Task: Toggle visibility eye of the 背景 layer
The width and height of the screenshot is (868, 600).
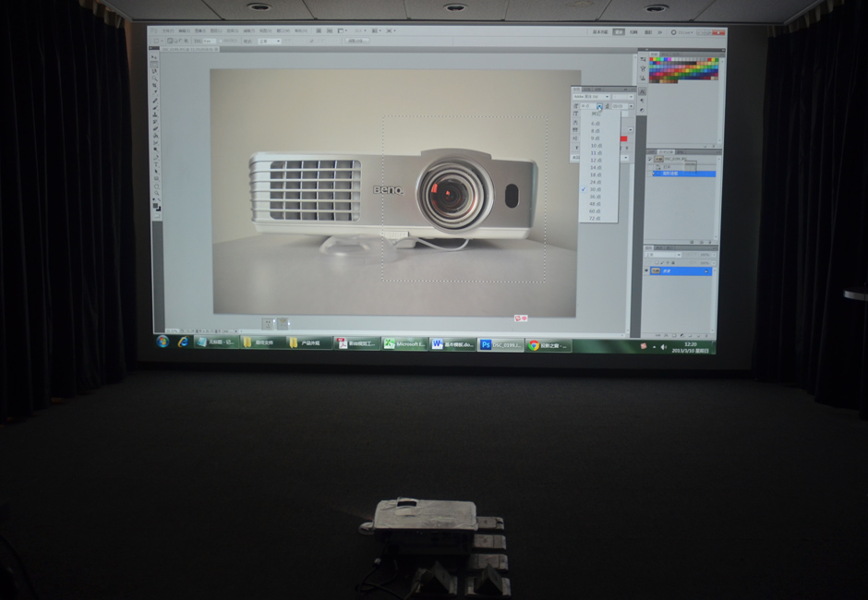Action: (646, 270)
